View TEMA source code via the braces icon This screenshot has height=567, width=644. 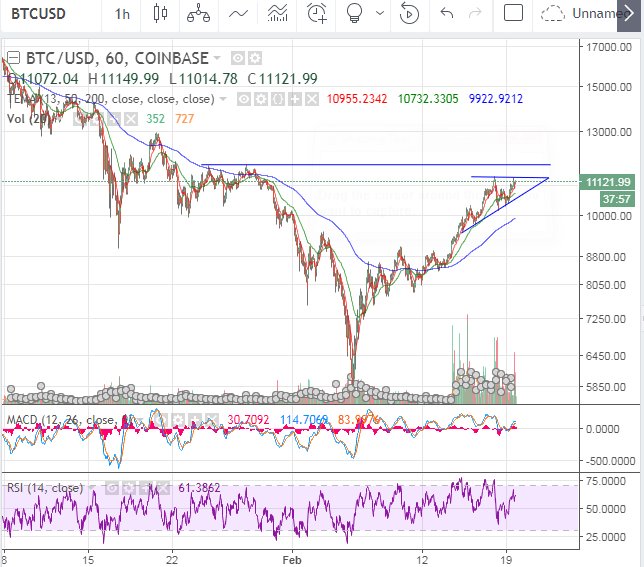pyautogui.click(x=278, y=99)
